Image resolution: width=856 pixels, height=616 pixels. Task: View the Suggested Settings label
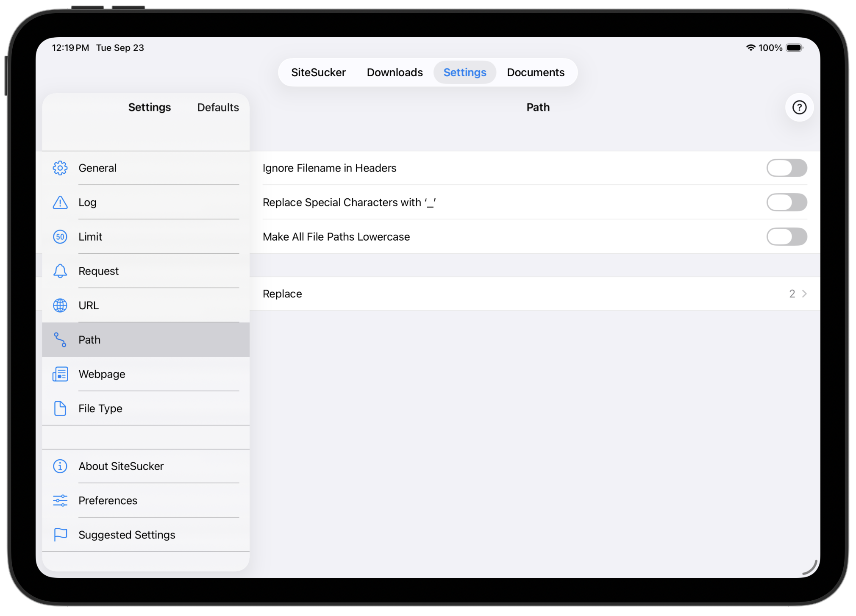[127, 535]
